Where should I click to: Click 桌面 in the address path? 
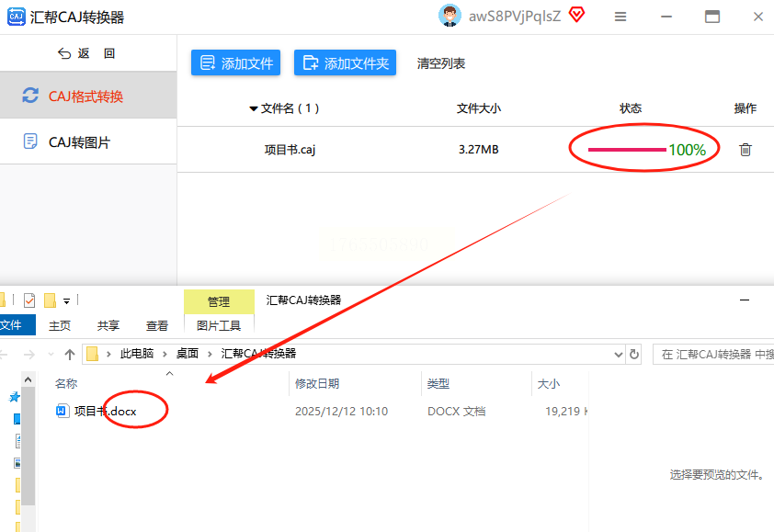(188, 354)
